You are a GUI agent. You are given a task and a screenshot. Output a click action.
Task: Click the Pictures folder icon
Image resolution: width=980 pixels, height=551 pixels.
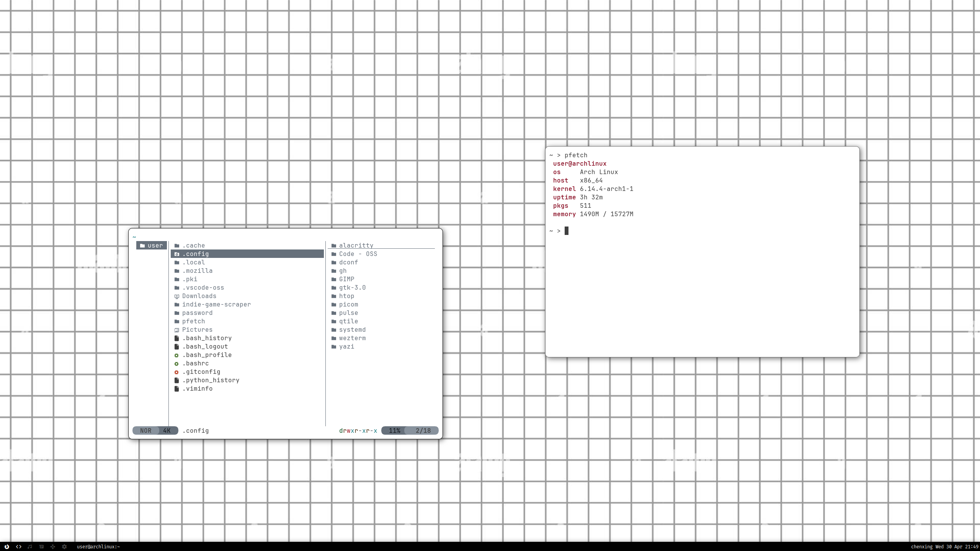point(177,330)
